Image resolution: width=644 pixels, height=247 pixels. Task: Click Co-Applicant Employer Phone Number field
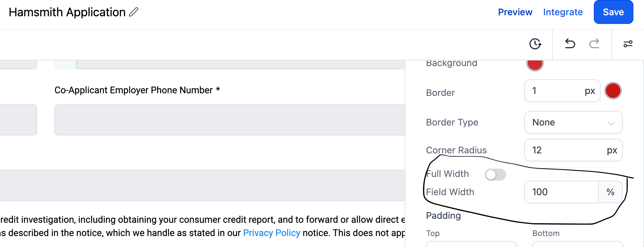coord(229,120)
